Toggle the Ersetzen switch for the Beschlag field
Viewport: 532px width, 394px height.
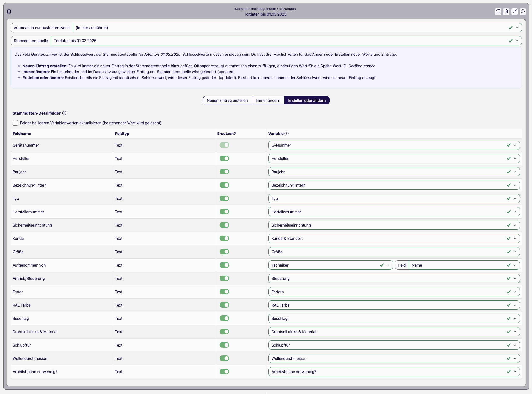[x=224, y=318]
